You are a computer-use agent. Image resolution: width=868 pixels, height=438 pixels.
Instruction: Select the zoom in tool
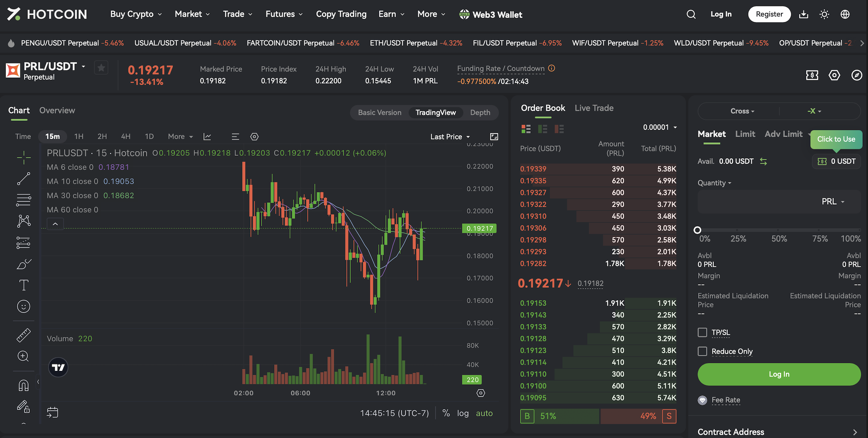pyautogui.click(x=23, y=356)
